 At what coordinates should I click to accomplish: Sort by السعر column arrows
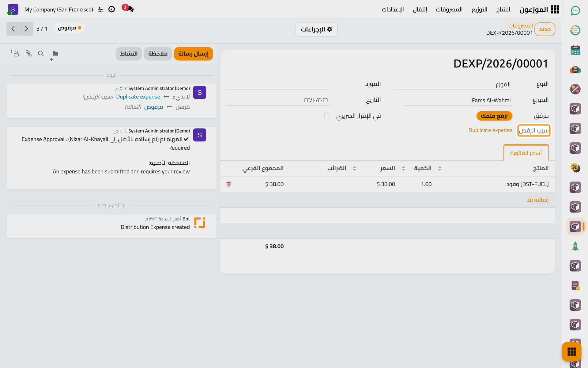403,168
